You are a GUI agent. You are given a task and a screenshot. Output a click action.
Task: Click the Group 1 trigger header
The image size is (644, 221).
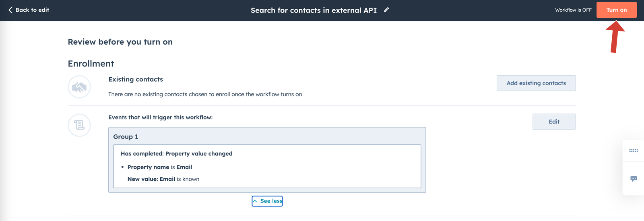pos(126,137)
